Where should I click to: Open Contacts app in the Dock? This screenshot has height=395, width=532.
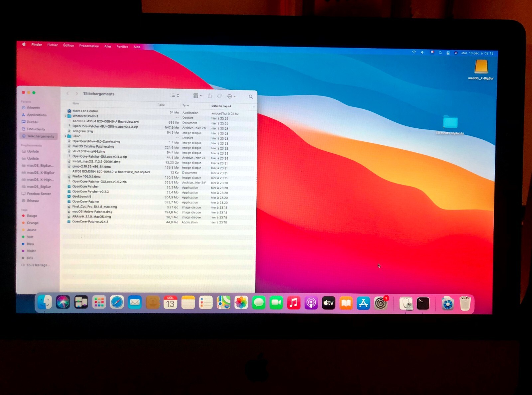point(153,303)
